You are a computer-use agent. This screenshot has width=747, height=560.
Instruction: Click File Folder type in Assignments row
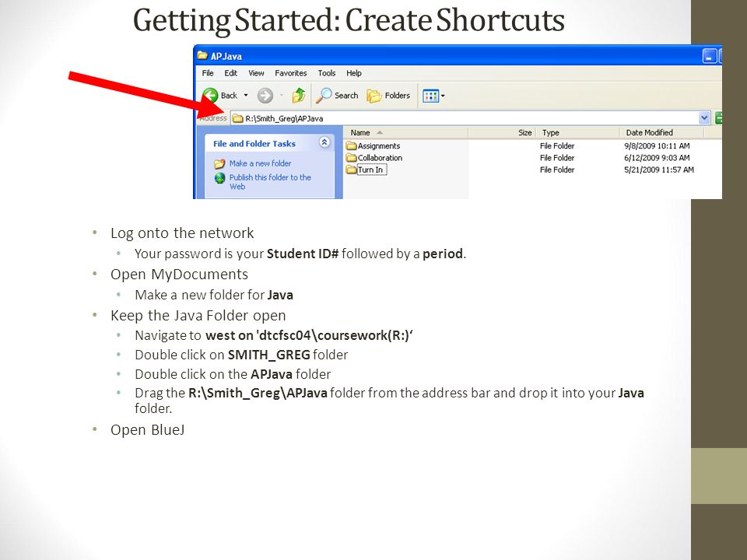click(557, 145)
